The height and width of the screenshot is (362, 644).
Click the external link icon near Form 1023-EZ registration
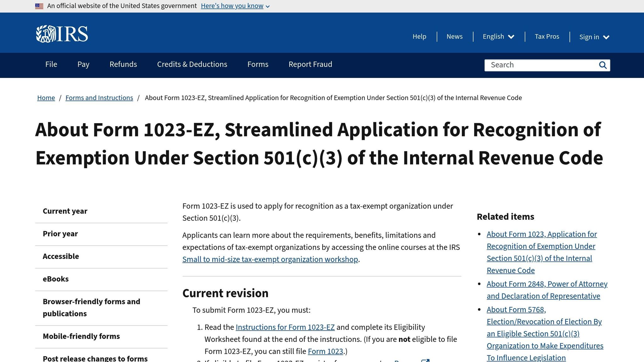(426, 360)
